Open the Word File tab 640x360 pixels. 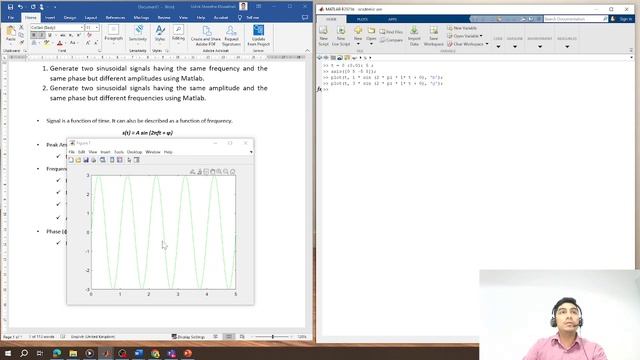pos(11,18)
